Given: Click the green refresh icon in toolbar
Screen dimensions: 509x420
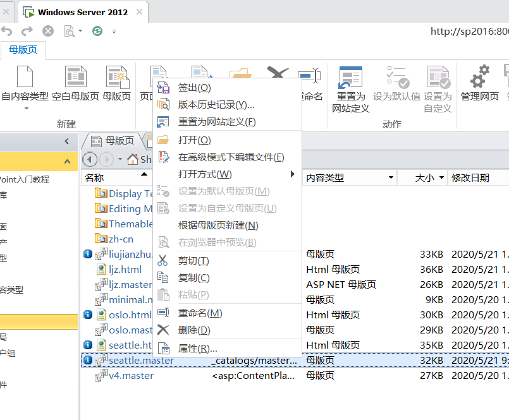Looking at the screenshot, I should (97, 31).
